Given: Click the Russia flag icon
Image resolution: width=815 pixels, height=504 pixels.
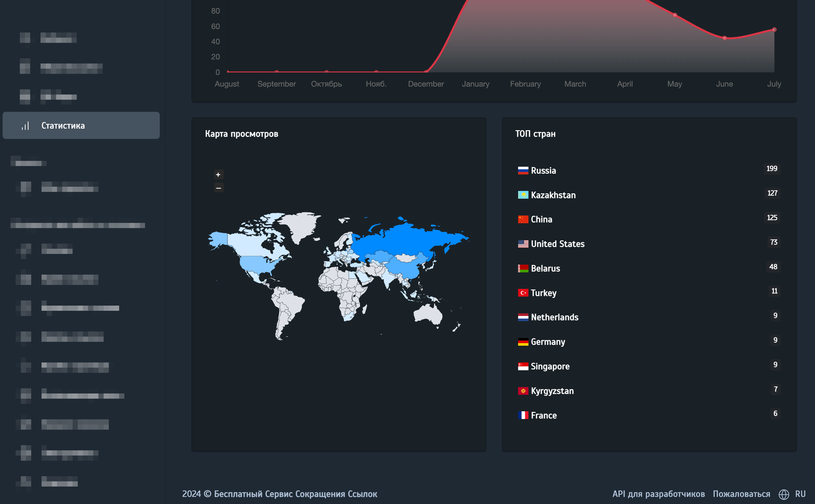Looking at the screenshot, I should click(523, 171).
